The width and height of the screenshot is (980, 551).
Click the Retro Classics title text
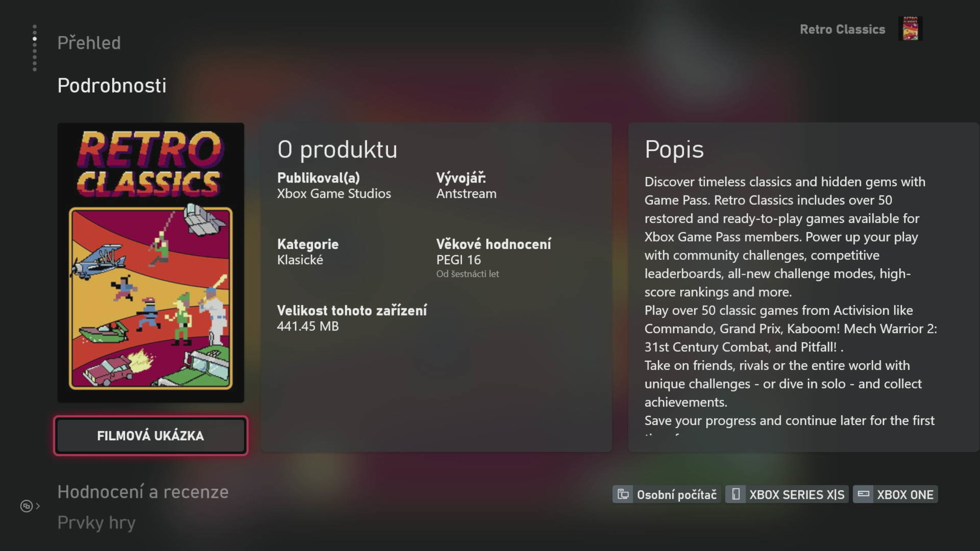click(x=843, y=29)
